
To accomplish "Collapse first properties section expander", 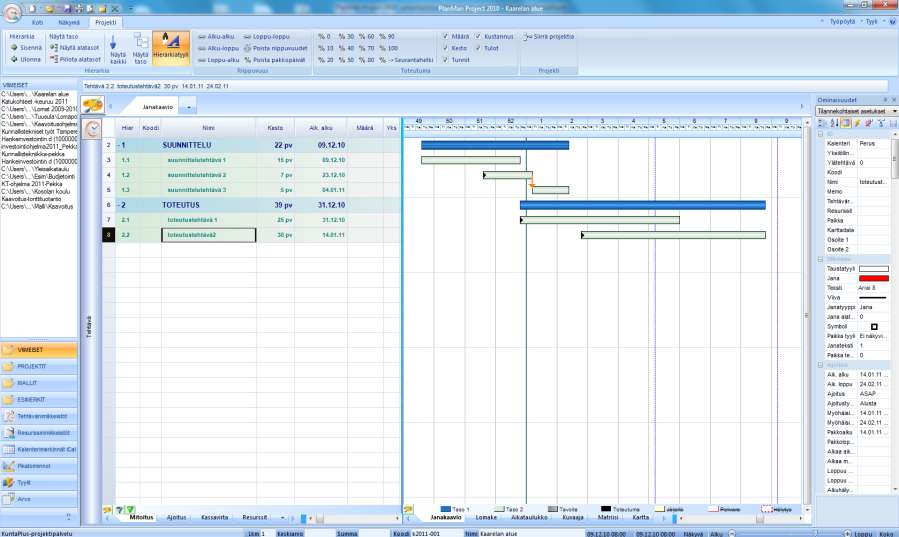I will (x=820, y=134).
